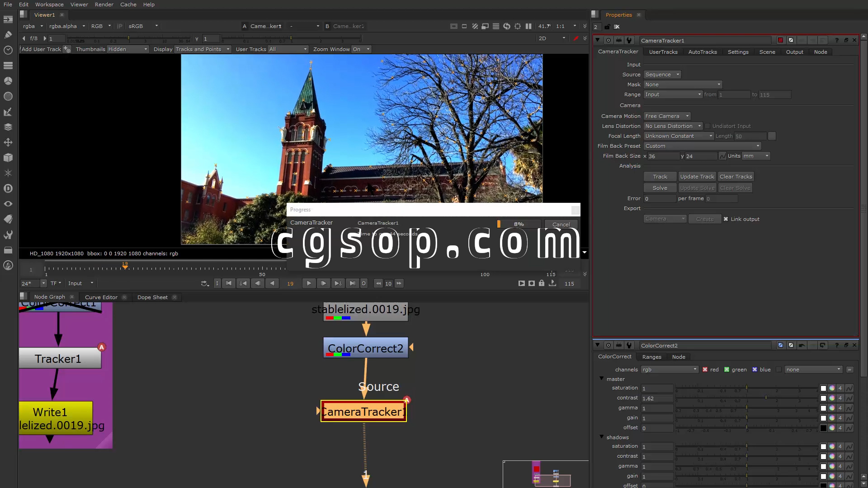Open the Lens Distortion dropdown
The width and height of the screenshot is (868, 488).
tap(673, 126)
